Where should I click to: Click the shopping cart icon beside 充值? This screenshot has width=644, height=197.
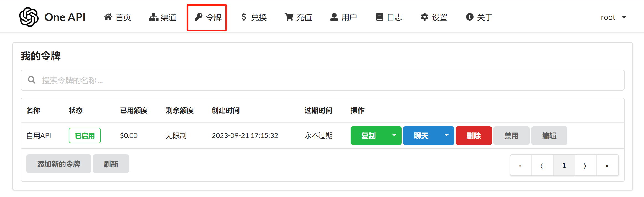click(289, 17)
